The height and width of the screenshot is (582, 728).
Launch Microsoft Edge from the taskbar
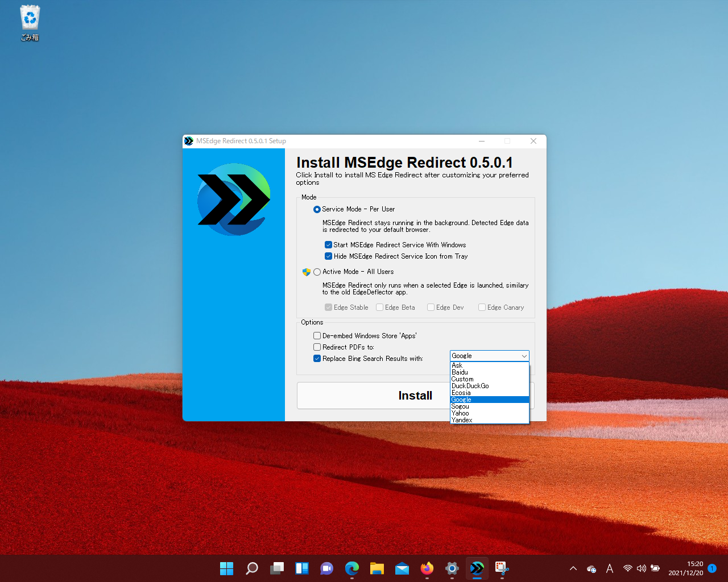point(351,568)
